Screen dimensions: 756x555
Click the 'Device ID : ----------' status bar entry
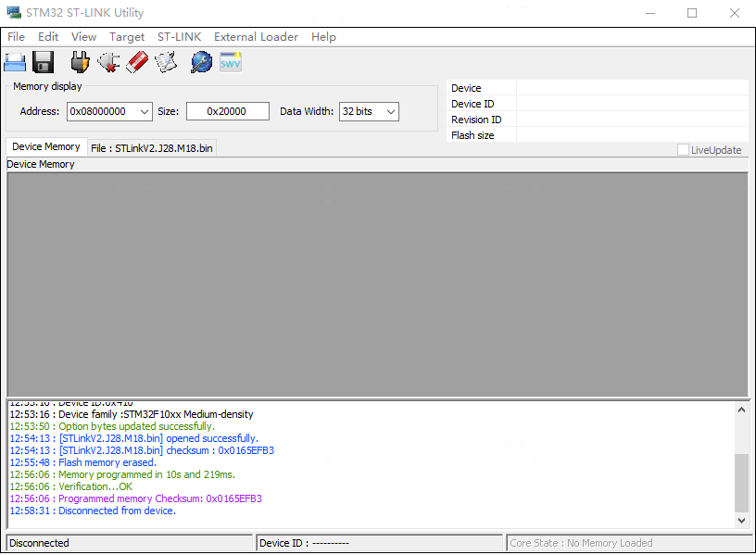click(380, 543)
